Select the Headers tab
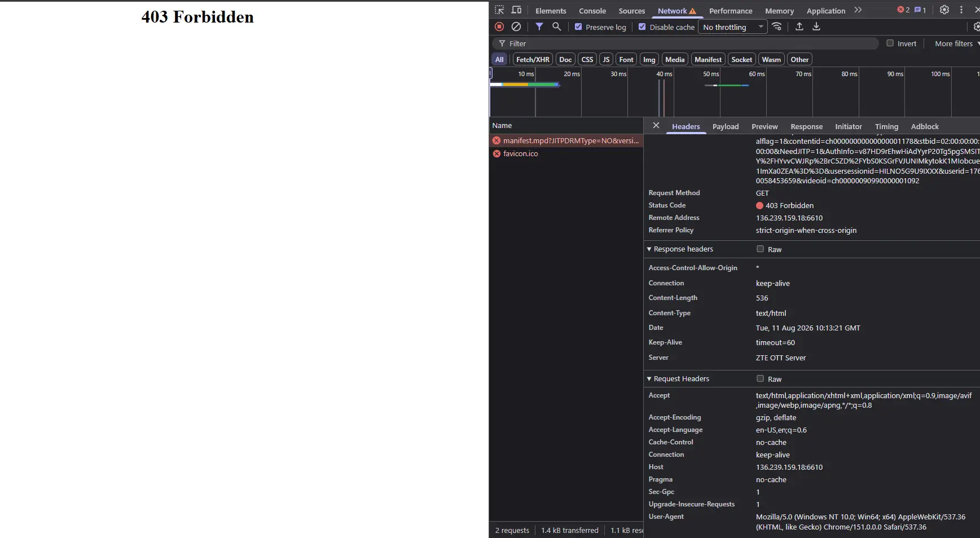 pyautogui.click(x=685, y=126)
